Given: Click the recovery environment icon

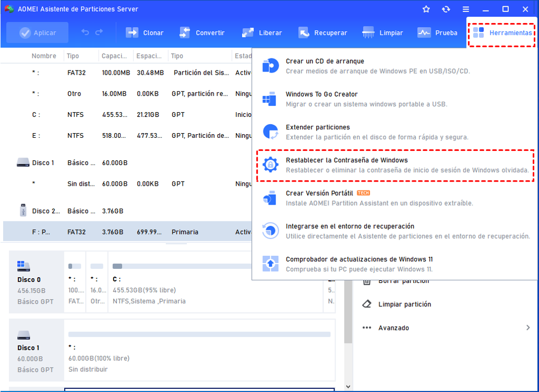Looking at the screenshot, I should pyautogui.click(x=270, y=231).
